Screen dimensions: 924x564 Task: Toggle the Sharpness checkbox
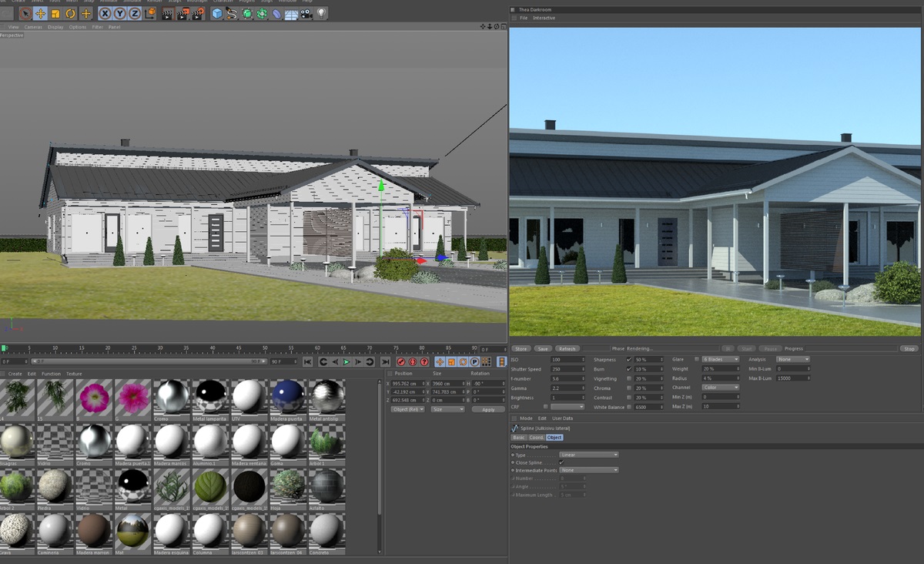629,360
